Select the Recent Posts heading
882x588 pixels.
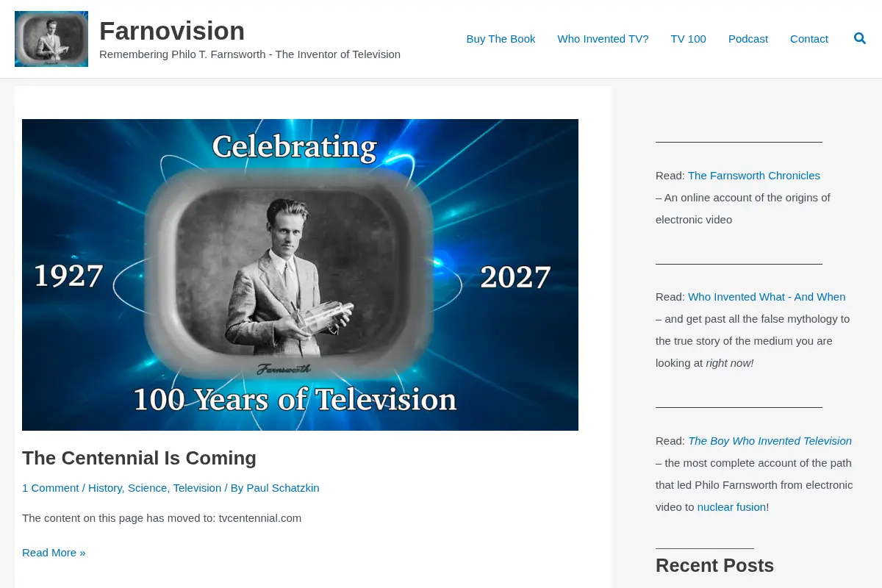click(714, 565)
